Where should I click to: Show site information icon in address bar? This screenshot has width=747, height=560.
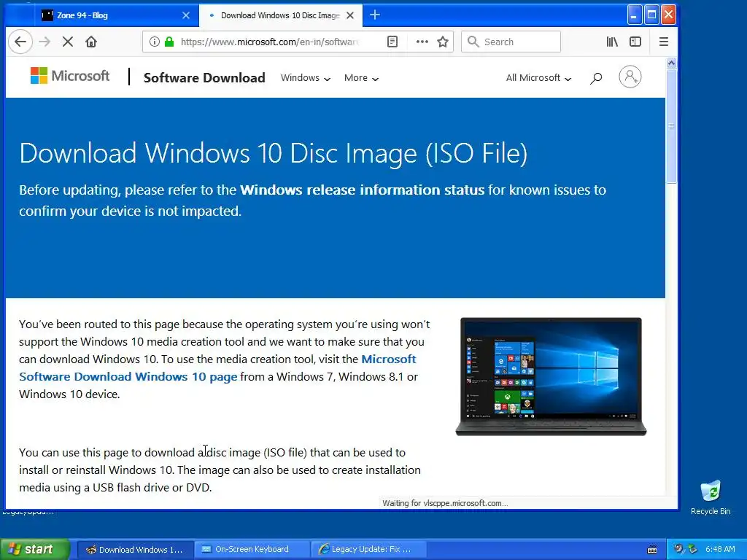[x=155, y=42]
